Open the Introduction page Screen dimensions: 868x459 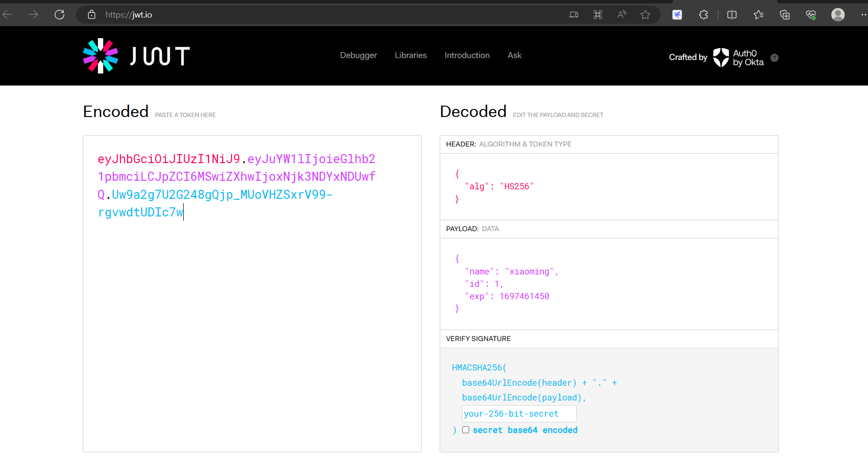[x=467, y=55]
